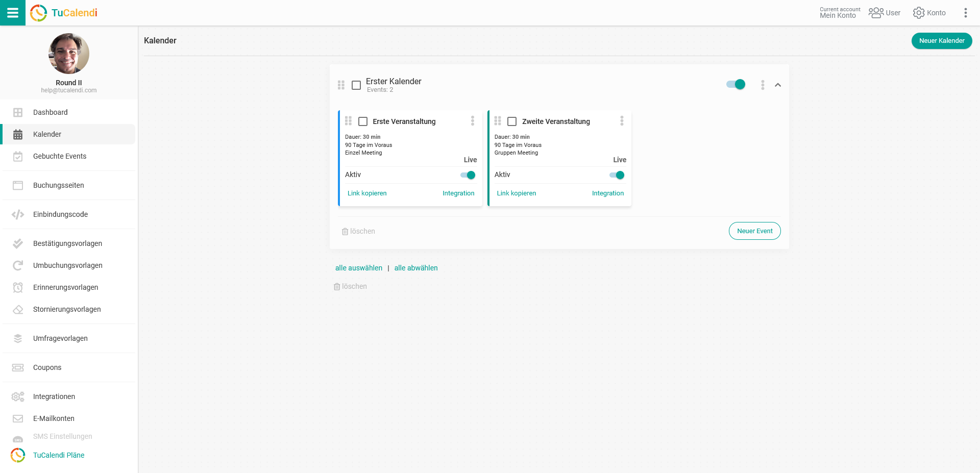Screen dimensions: 980x473
Task: Click the drag handle of Zweite Veranstaltung
Action: (498, 121)
